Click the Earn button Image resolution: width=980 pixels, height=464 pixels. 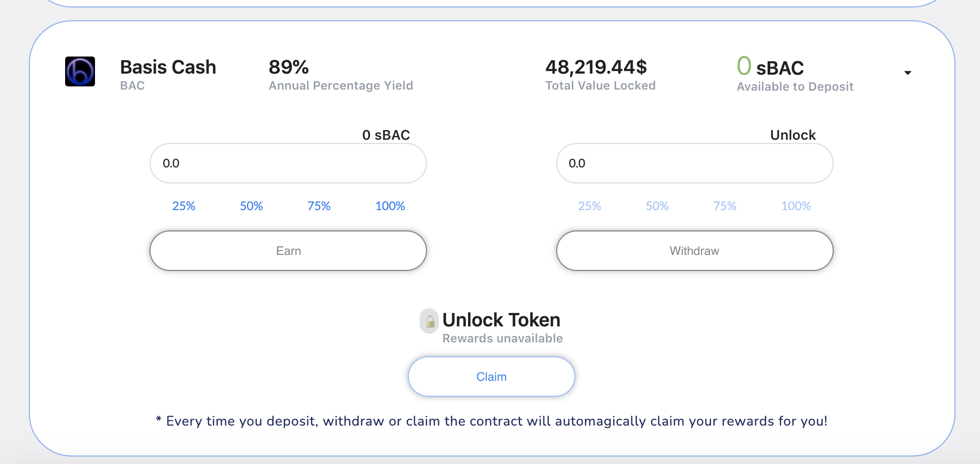coord(288,250)
